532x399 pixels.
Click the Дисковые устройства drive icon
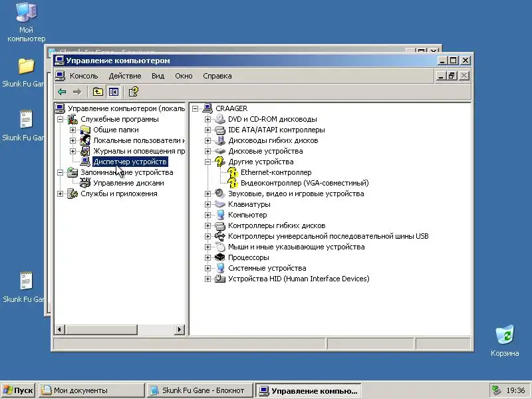click(220, 151)
